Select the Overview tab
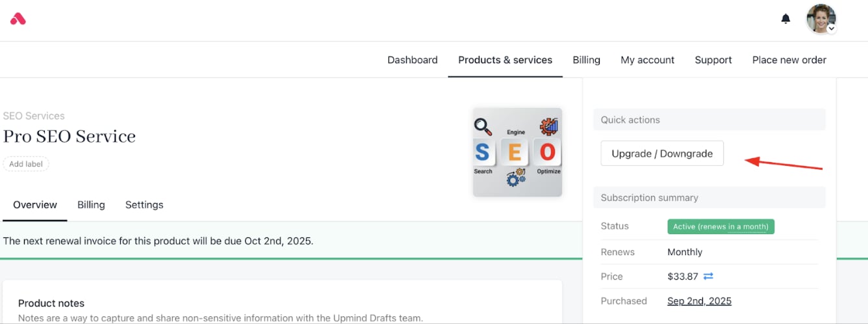The height and width of the screenshot is (324, 868). pos(35,205)
